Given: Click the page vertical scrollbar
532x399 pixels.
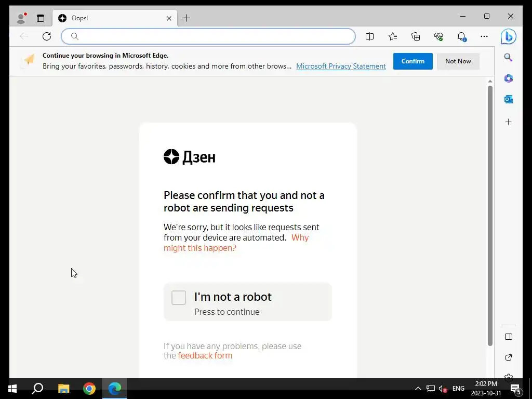Looking at the screenshot, I should tap(490, 216).
